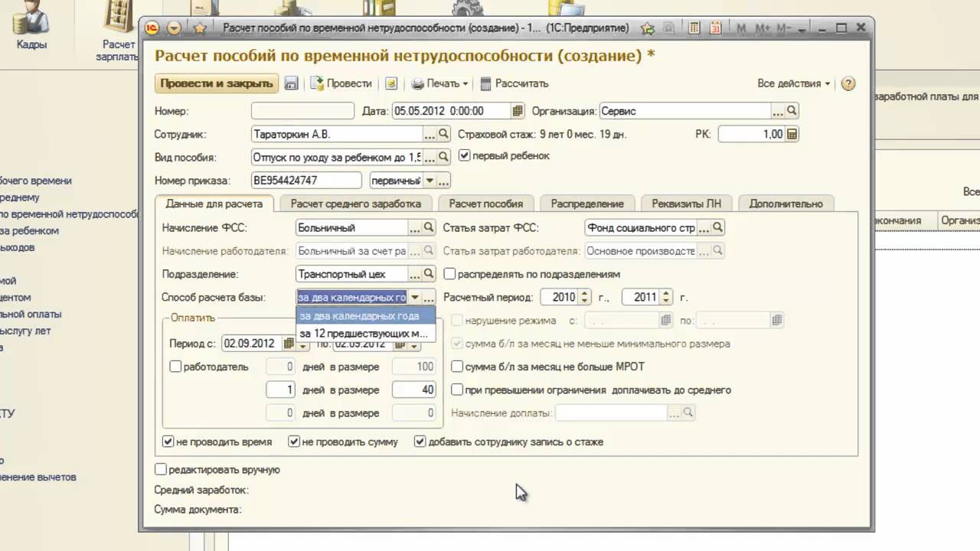Toggle the работодатель checkbox
980x551 pixels.
pos(175,367)
